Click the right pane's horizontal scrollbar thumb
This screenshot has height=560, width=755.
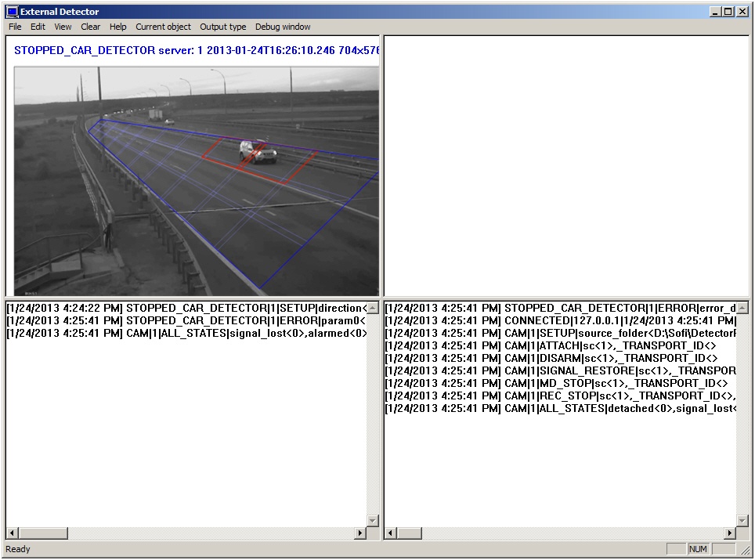click(411, 533)
